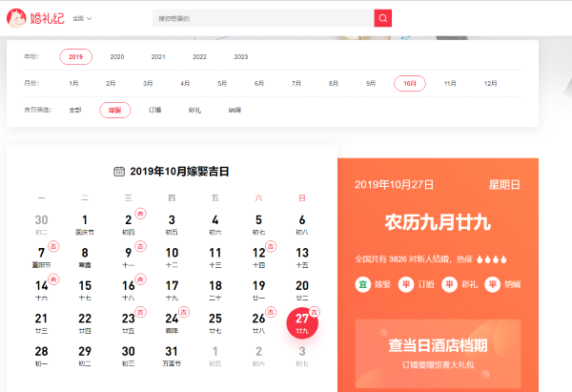Choose month 11月

(450, 83)
